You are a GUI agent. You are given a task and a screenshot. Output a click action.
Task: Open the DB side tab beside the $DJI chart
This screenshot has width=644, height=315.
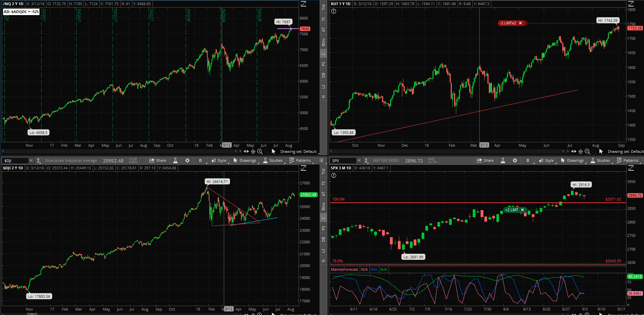click(323, 240)
